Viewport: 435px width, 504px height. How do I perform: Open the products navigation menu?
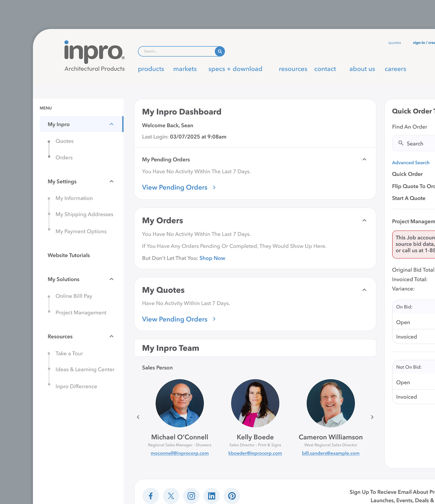click(151, 69)
